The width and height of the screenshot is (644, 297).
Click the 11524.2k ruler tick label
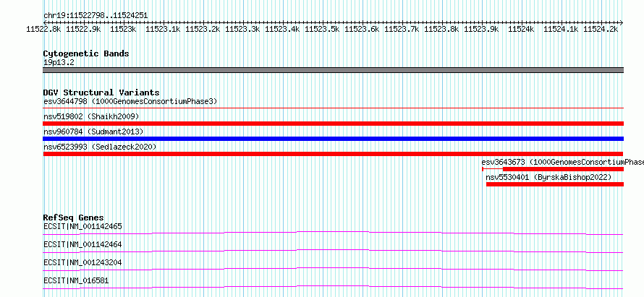[601, 30]
